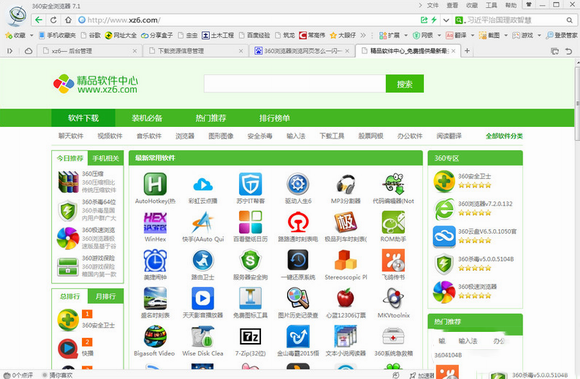Open the Tools menu in title bar

(491, 5)
